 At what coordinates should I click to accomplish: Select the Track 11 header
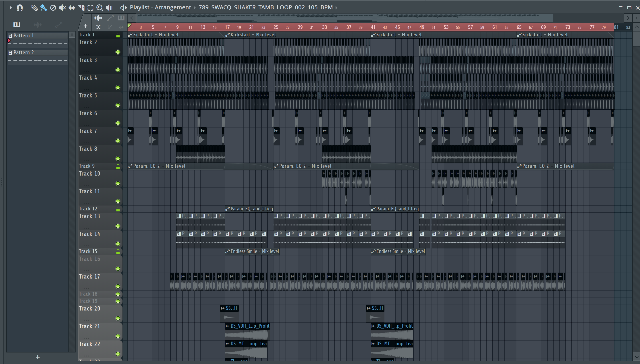pos(100,196)
